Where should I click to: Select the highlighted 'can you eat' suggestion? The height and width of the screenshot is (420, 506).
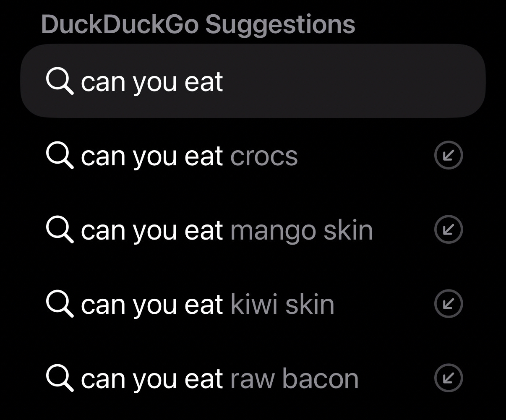coord(152,81)
